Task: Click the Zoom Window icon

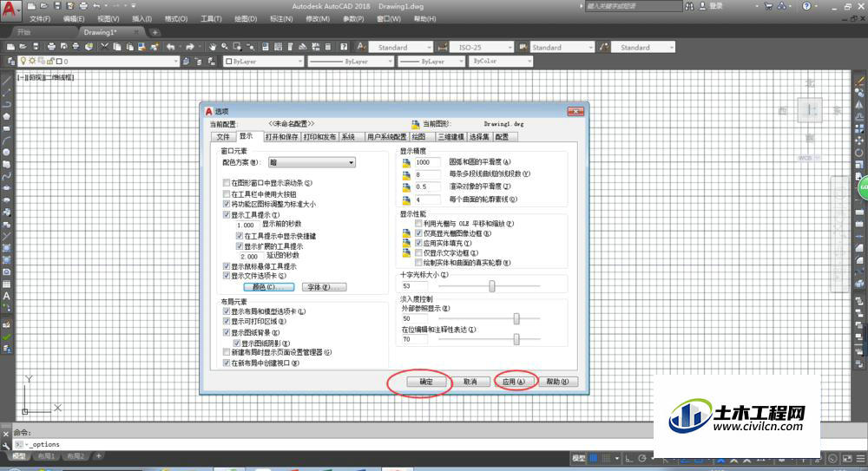Action: coord(238,47)
